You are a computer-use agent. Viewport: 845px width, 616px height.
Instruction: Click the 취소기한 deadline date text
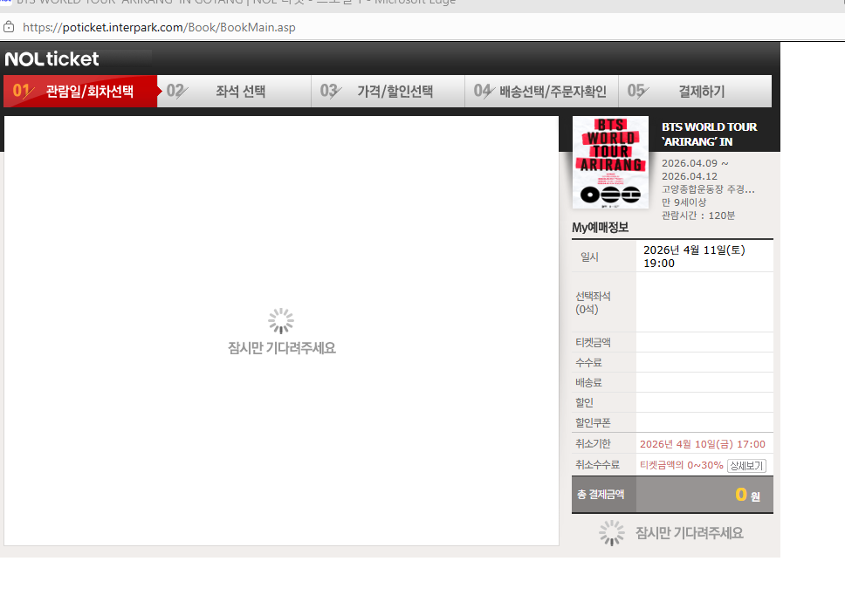point(702,444)
